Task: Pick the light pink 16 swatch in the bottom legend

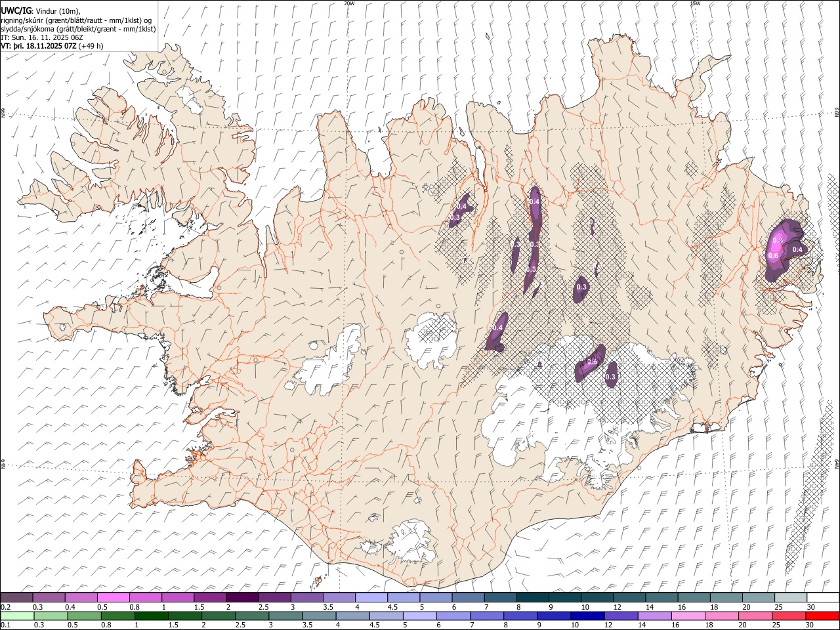Action: point(687,616)
